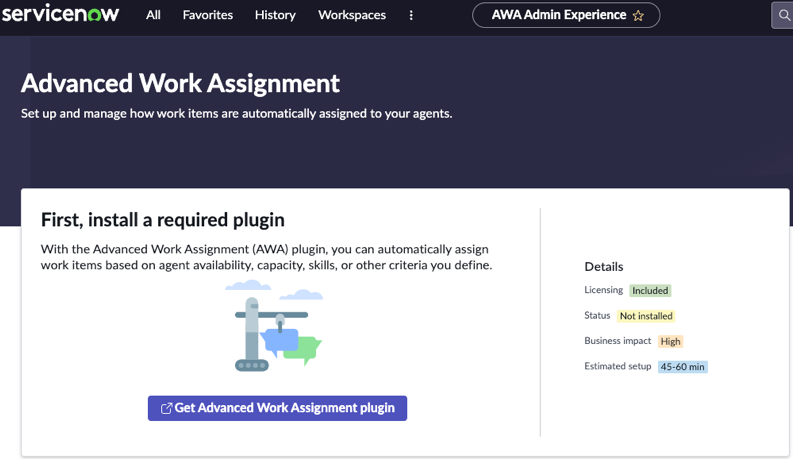
Task: Click Get Advanced Work Assignment plugin button
Action: 277,408
